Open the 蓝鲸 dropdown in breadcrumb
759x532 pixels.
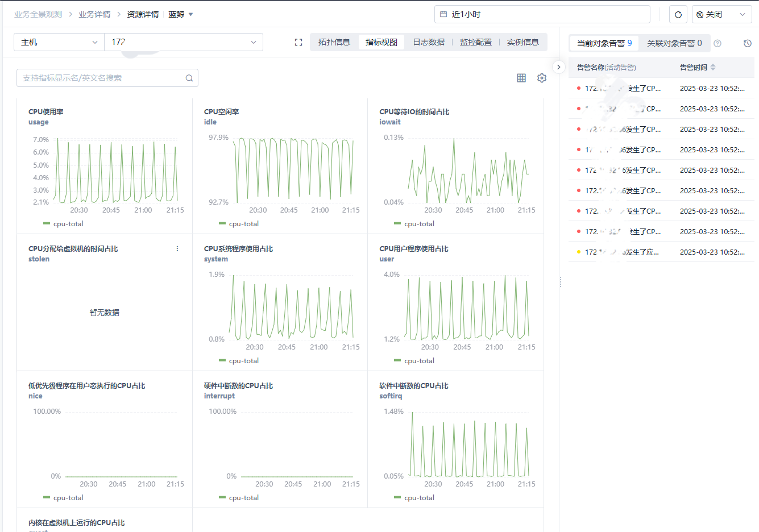(181, 14)
